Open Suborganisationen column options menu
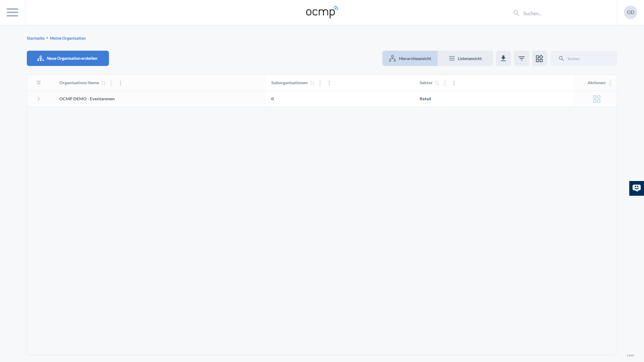Screen dimensions: 644x362 pyautogui.click(x=329, y=83)
